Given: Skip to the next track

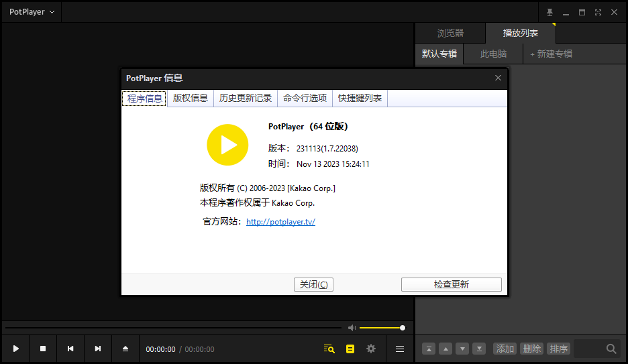Looking at the screenshot, I should tap(98, 349).
